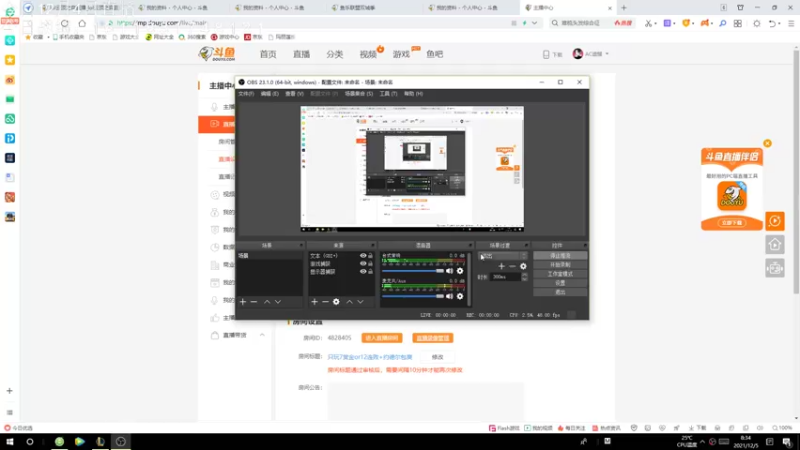Open the Windows Start menu
The width and height of the screenshot is (800, 450).
click(x=10, y=442)
